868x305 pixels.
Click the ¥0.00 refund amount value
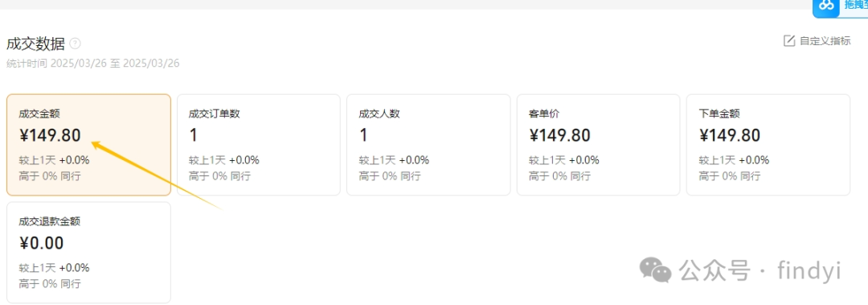(x=42, y=243)
